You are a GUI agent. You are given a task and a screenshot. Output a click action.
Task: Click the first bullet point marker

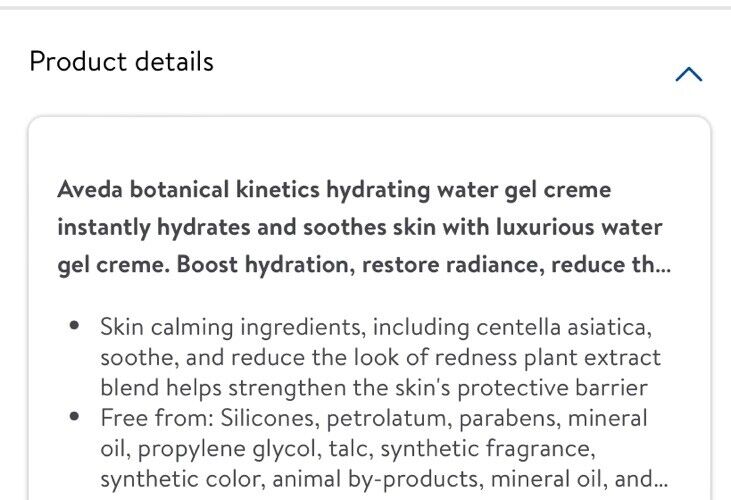(74, 325)
